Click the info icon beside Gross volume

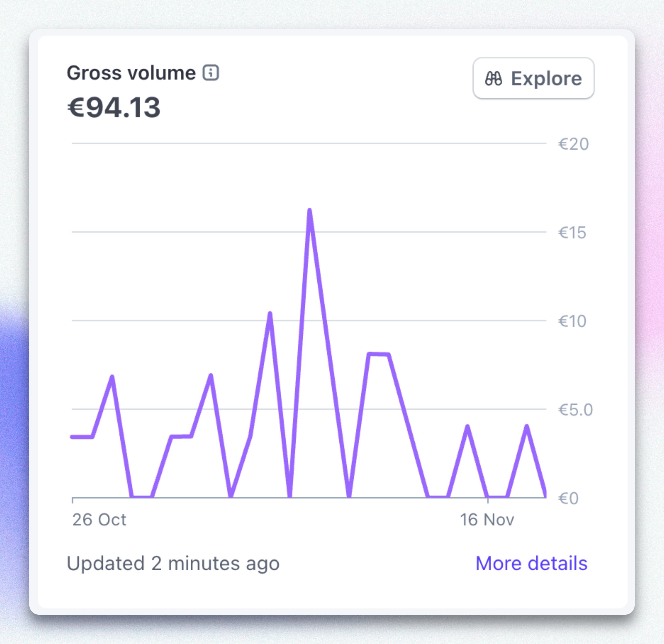tap(211, 73)
